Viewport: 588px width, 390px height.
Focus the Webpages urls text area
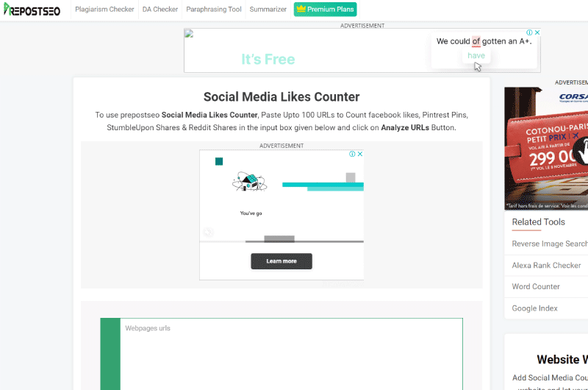pos(291,354)
